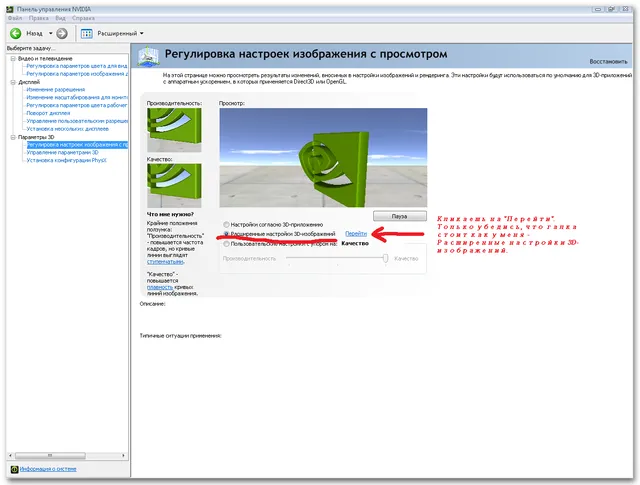Click the плавность help link
This screenshot has height=485, width=640.
160,287
